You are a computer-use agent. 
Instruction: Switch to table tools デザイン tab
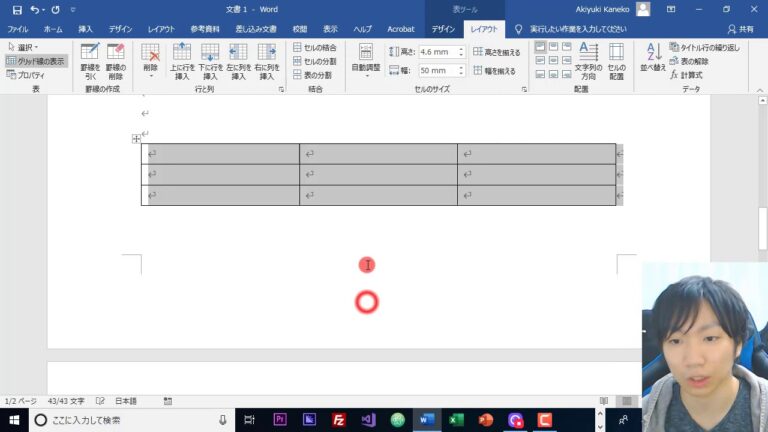point(443,29)
